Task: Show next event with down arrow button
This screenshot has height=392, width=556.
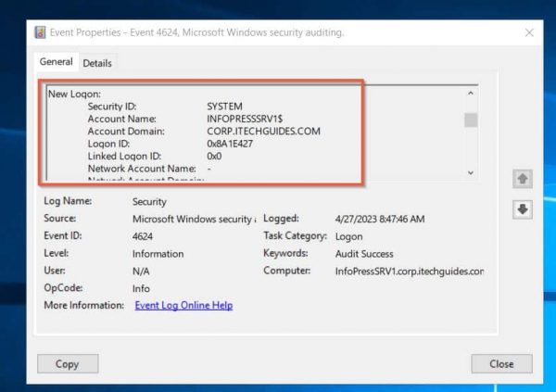Action: point(523,209)
